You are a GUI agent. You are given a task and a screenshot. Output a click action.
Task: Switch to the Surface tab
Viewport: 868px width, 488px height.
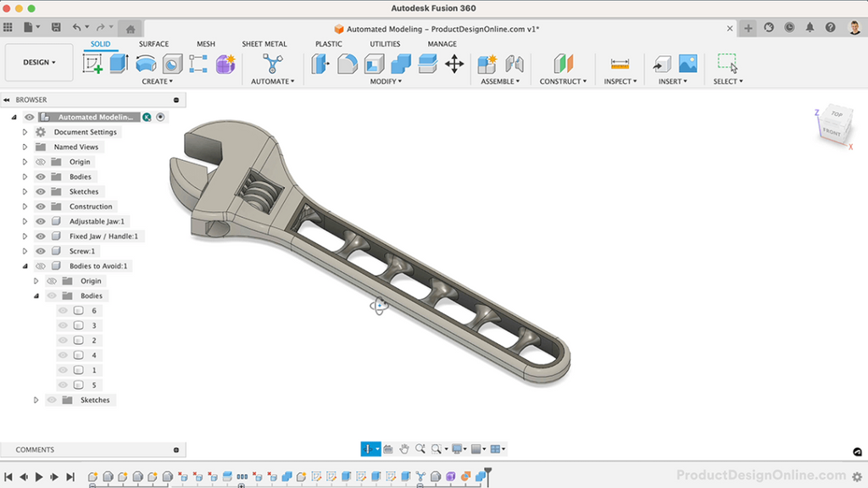154,43
